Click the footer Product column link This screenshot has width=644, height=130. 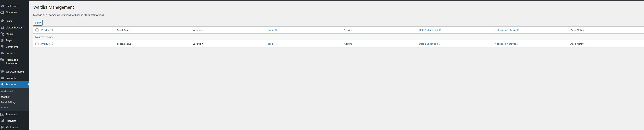click(46, 44)
